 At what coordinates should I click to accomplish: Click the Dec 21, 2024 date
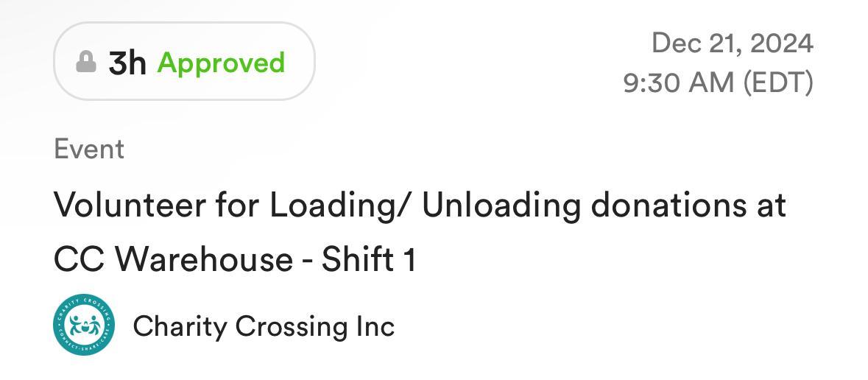point(732,43)
